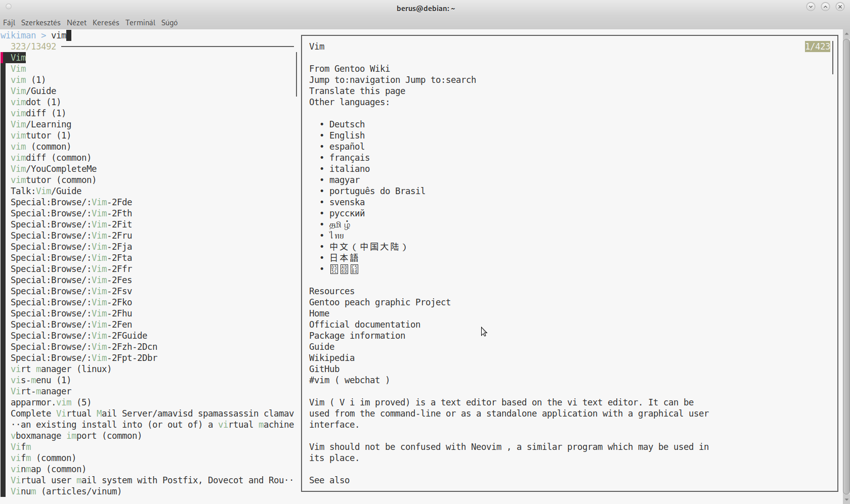Click 'magyar' in language list

coord(345,180)
